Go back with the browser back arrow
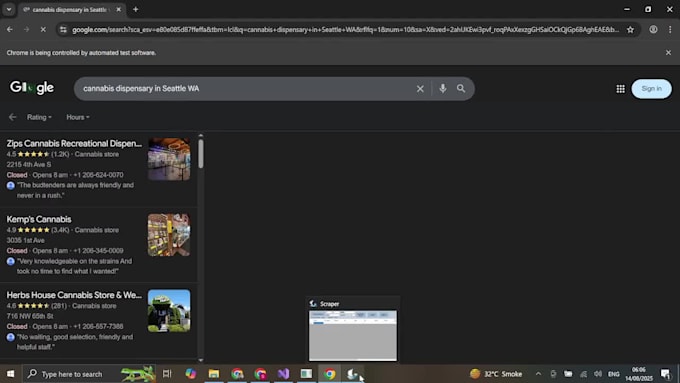680x383 pixels. 10,29
